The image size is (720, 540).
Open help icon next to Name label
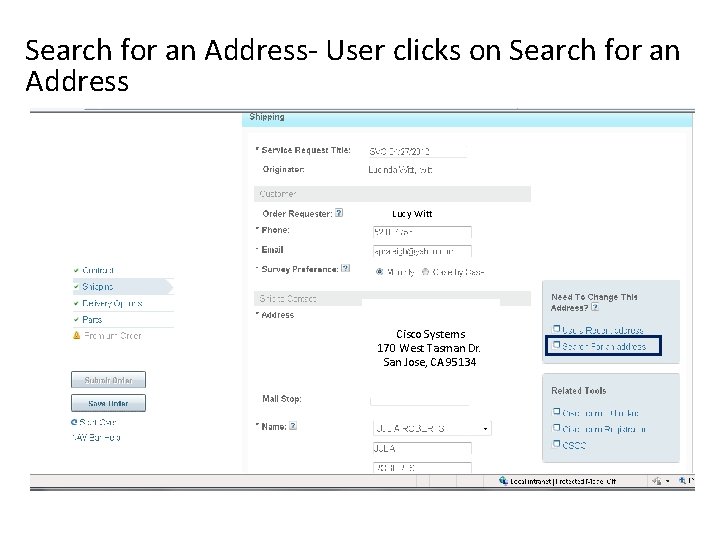[293, 426]
